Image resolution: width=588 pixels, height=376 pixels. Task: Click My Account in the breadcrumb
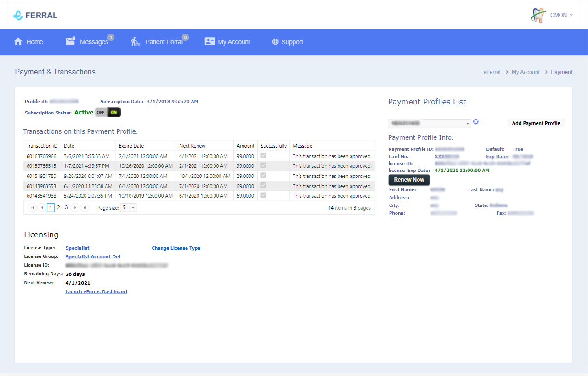[x=526, y=72]
